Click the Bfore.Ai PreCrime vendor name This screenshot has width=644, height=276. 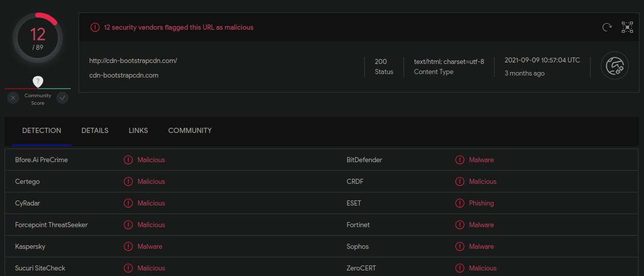[x=41, y=160]
